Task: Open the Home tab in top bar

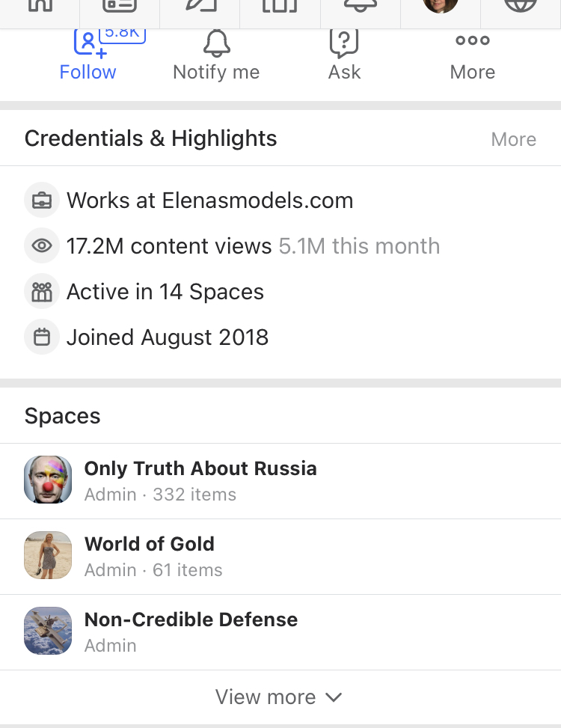Action: (40, 6)
